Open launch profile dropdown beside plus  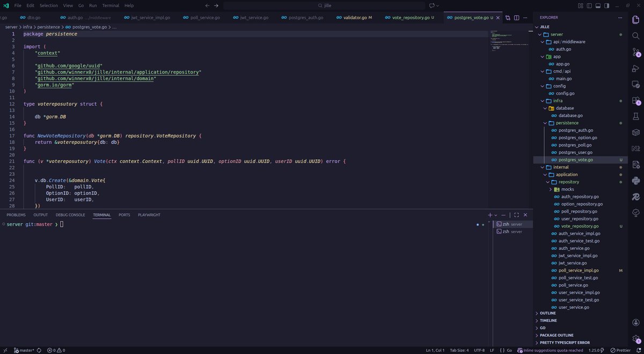[x=496, y=215]
